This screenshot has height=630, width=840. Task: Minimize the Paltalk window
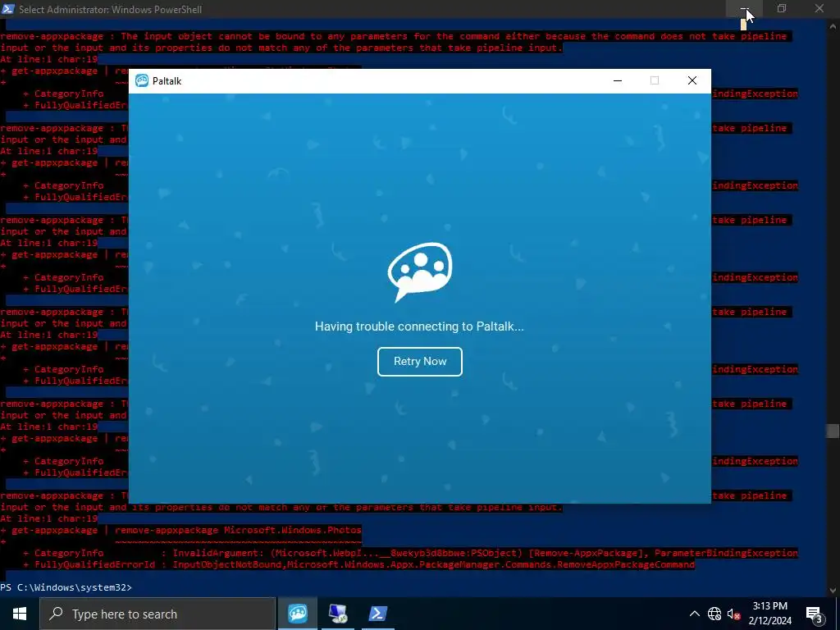click(618, 81)
